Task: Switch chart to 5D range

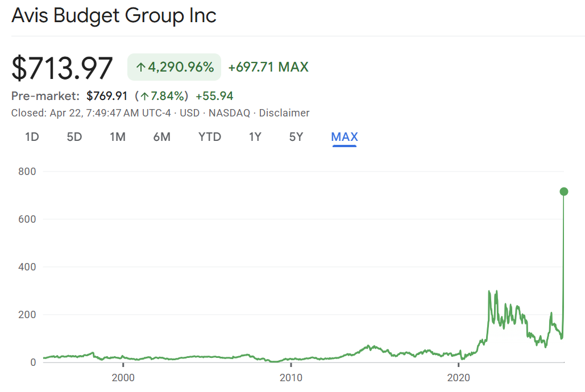Action: pyautogui.click(x=74, y=137)
